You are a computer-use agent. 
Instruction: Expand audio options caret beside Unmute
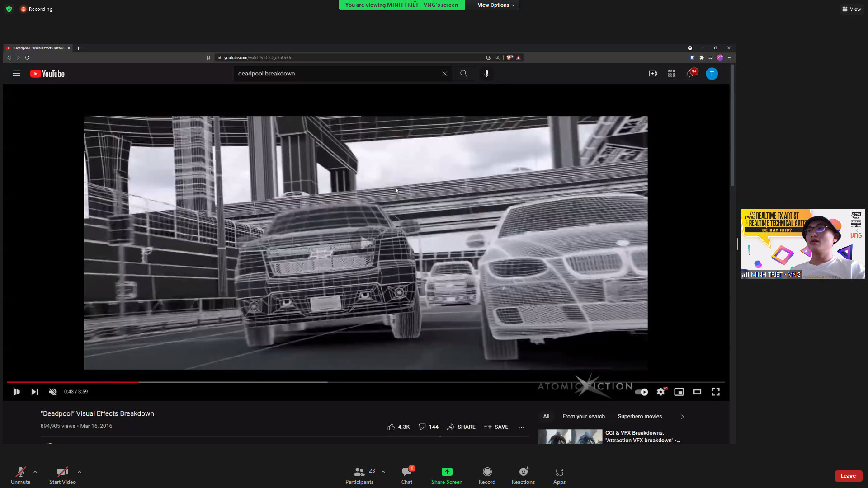pos(35,472)
